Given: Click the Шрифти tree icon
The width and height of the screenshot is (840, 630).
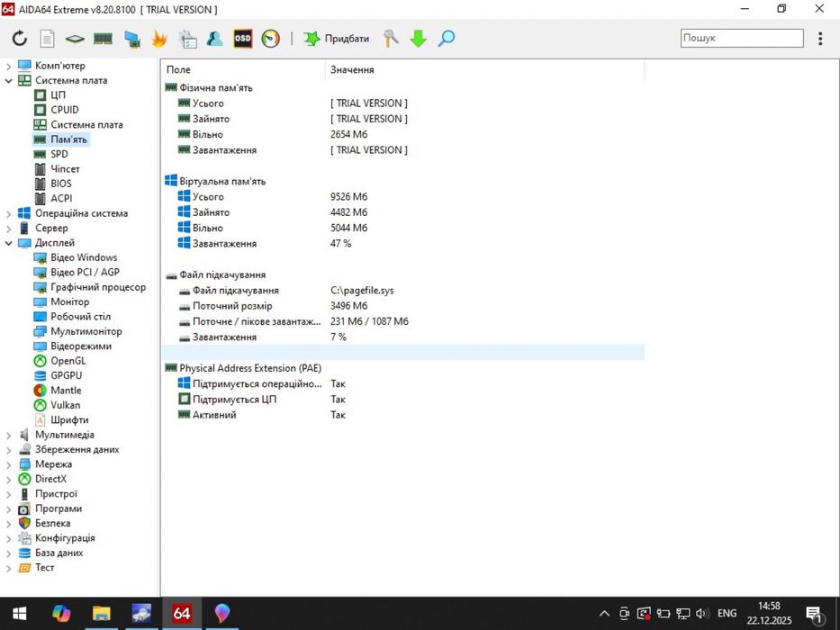Looking at the screenshot, I should point(41,420).
